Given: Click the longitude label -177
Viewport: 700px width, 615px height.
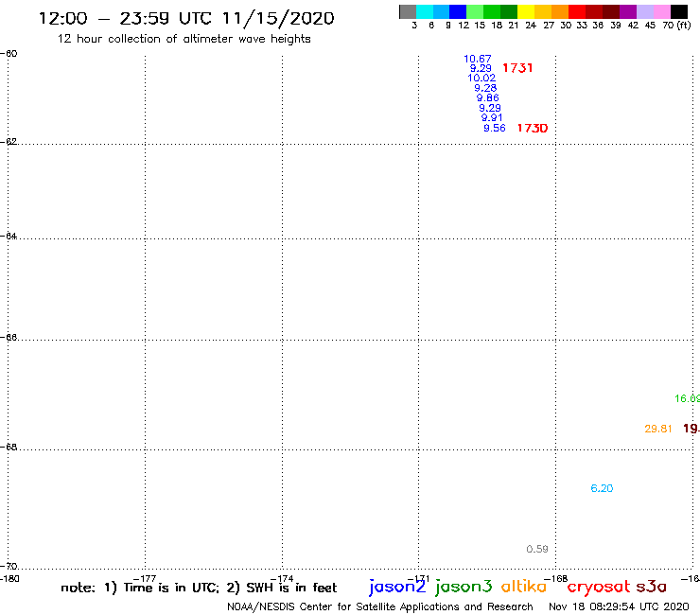Looking at the screenshot, I should coord(145,579).
